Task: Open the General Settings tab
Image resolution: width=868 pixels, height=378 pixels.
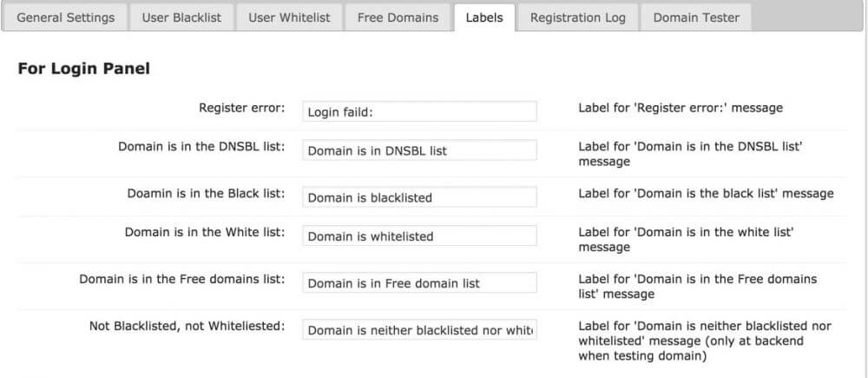Action: 65,17
